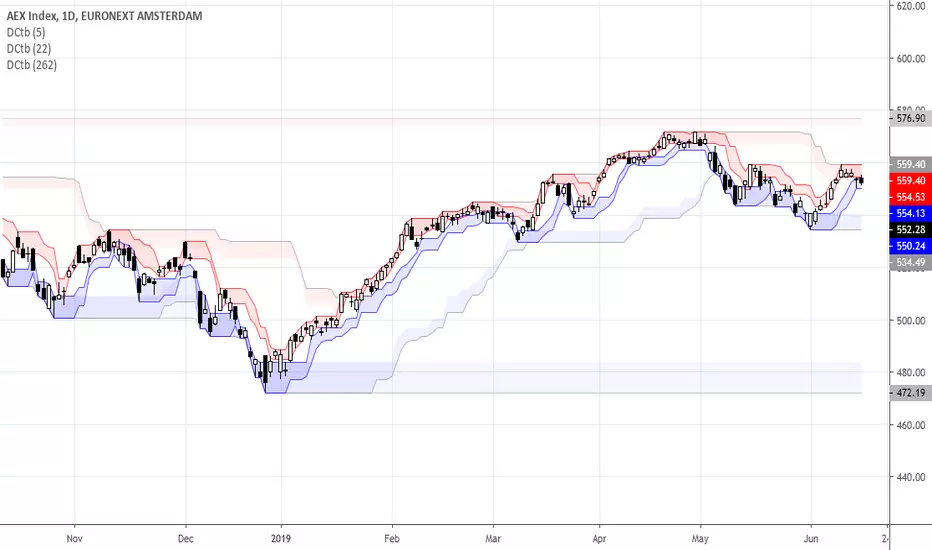Click the 500.00 price scale tick
Image resolution: width=932 pixels, height=550 pixels.
(x=911, y=320)
